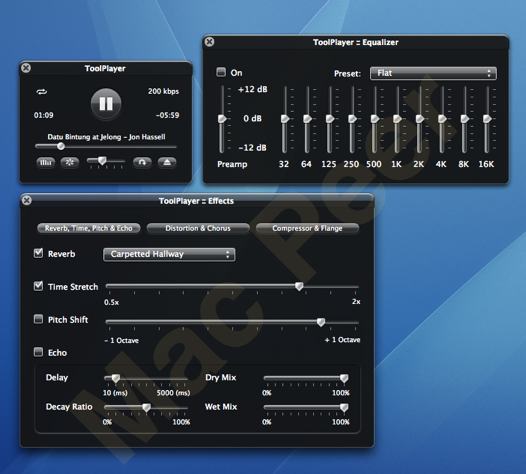
Task: Click the track position slider knob
Action: [x=61, y=146]
